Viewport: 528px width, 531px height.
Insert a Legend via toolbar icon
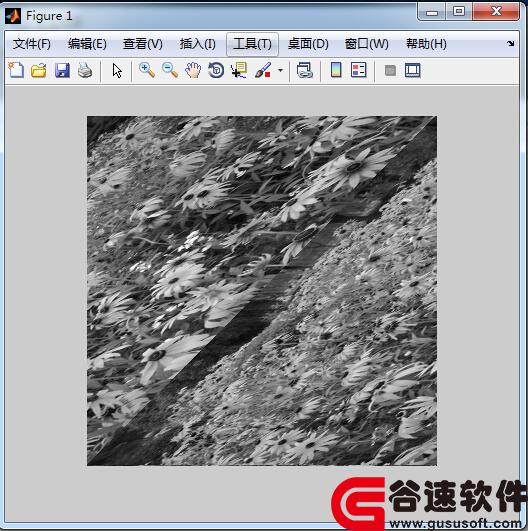click(359, 70)
